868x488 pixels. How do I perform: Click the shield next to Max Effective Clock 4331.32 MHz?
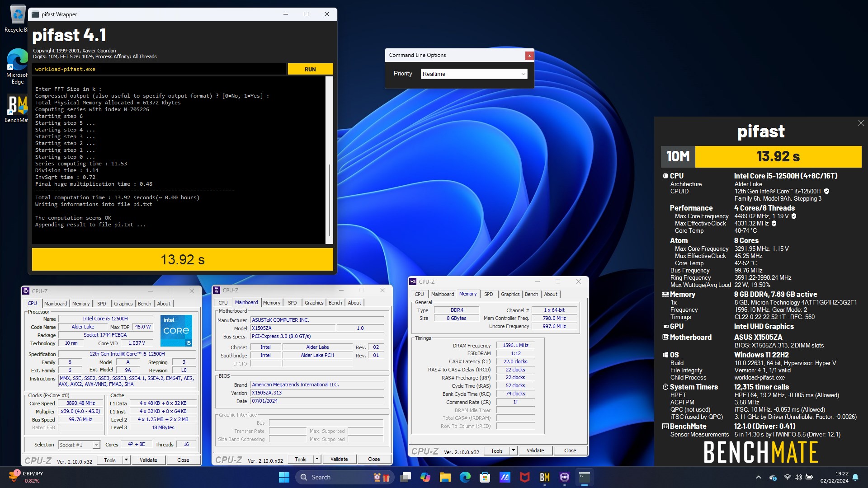pos(774,223)
